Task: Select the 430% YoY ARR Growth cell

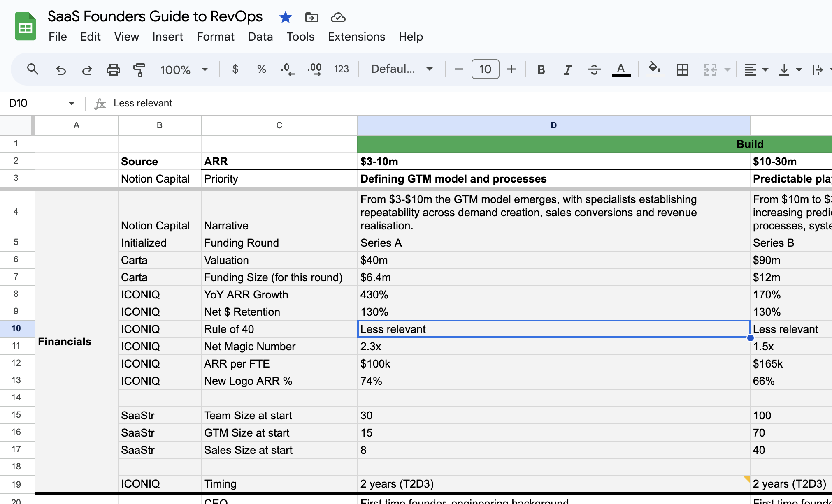Action: point(554,295)
